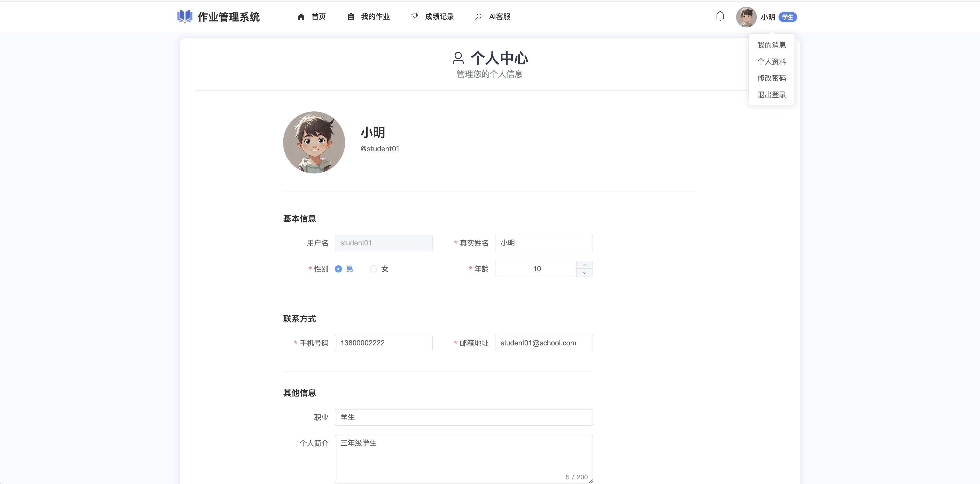Click the home icon in navigation
Screen dimensions: 980x484
coord(301,17)
